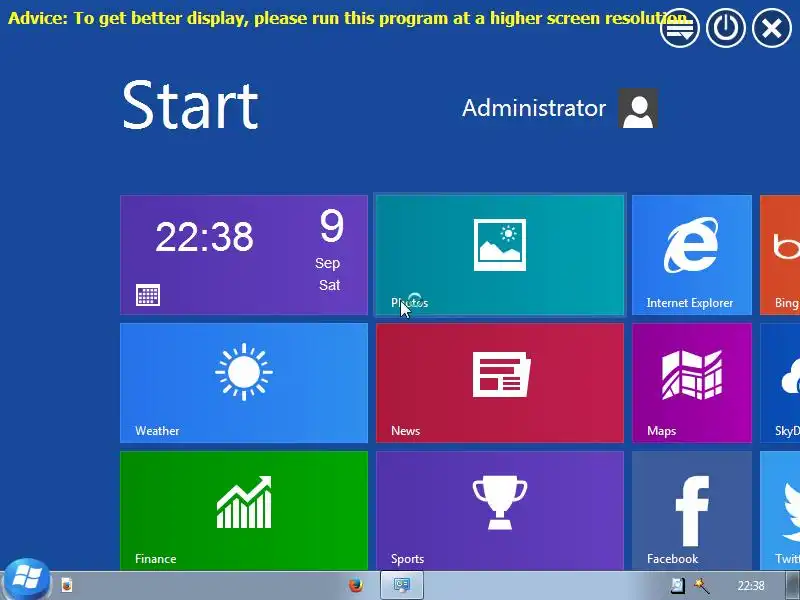Viewport: 800px width, 600px height.
Task: Click the clock tile showing 22:38
Action: (244, 255)
